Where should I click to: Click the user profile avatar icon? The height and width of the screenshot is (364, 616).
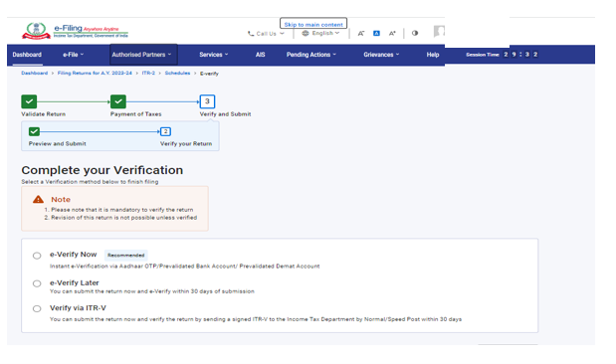[x=439, y=31]
